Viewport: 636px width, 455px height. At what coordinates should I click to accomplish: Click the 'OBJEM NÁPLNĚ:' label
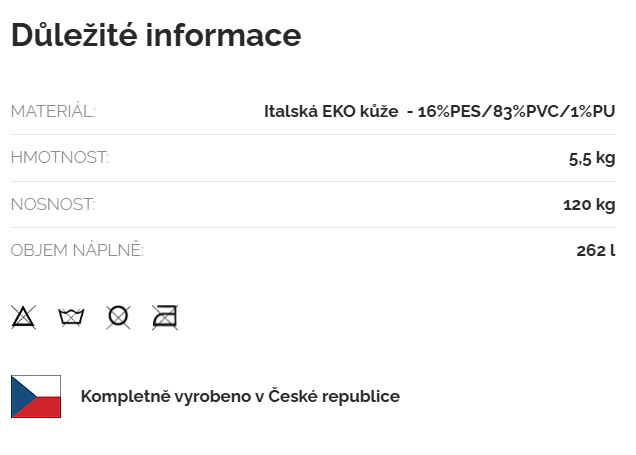tap(77, 251)
